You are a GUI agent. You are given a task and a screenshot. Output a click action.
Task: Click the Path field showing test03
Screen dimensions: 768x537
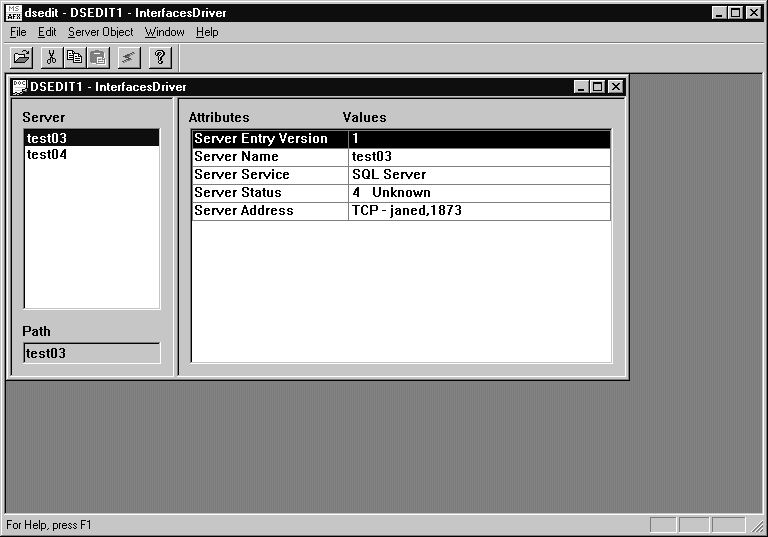pos(92,353)
